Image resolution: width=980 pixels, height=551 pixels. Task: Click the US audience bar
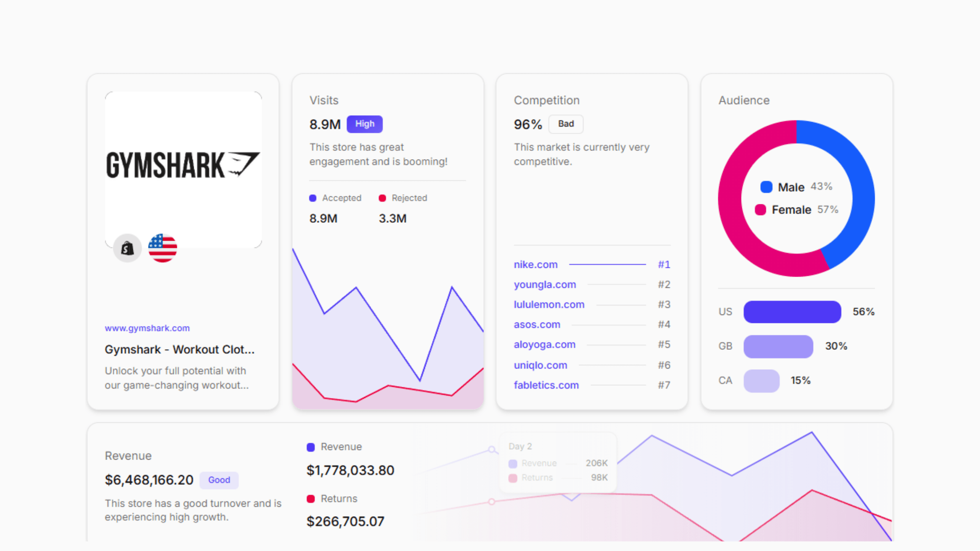pyautogui.click(x=792, y=312)
